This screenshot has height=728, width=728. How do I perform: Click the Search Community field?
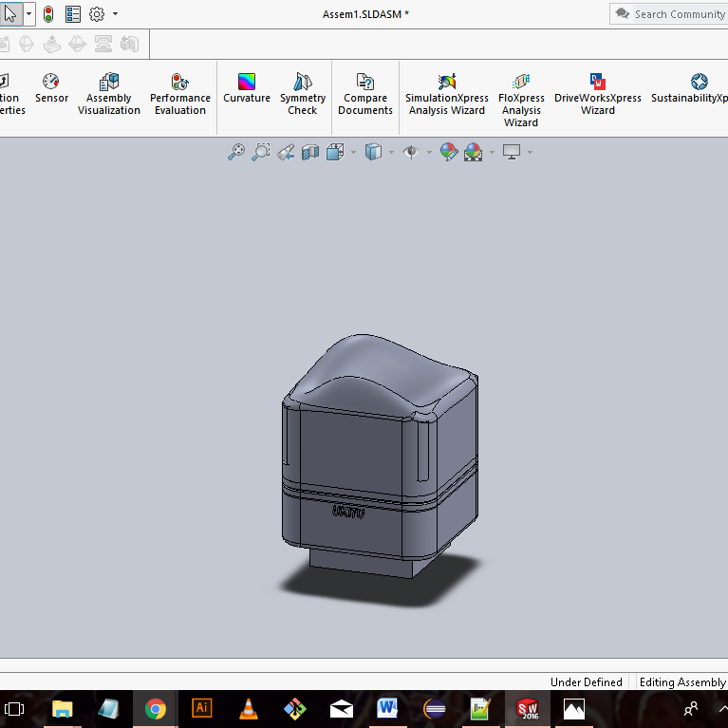[678, 14]
